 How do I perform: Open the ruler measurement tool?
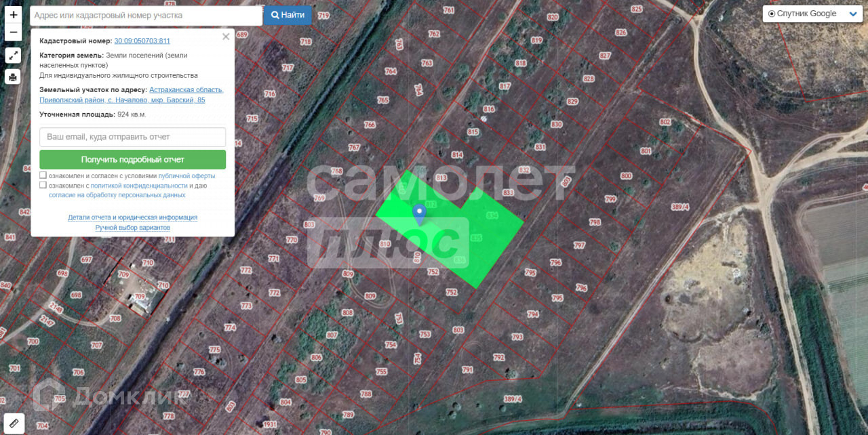click(14, 423)
